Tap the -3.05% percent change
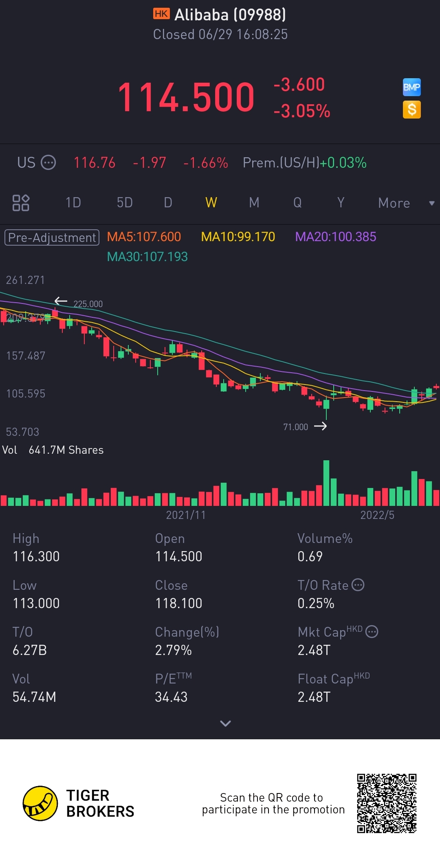440x868 pixels. tap(302, 111)
